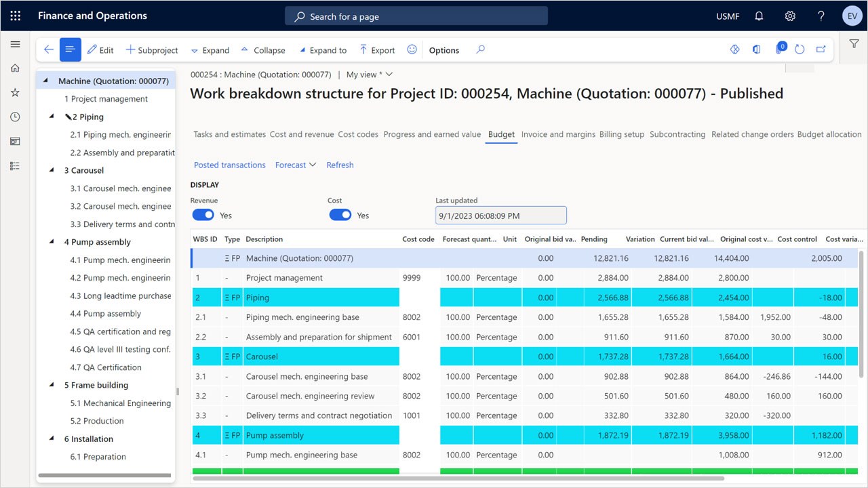
Task: Collapse the 5 Frame building tree node
Action: coord(52,385)
